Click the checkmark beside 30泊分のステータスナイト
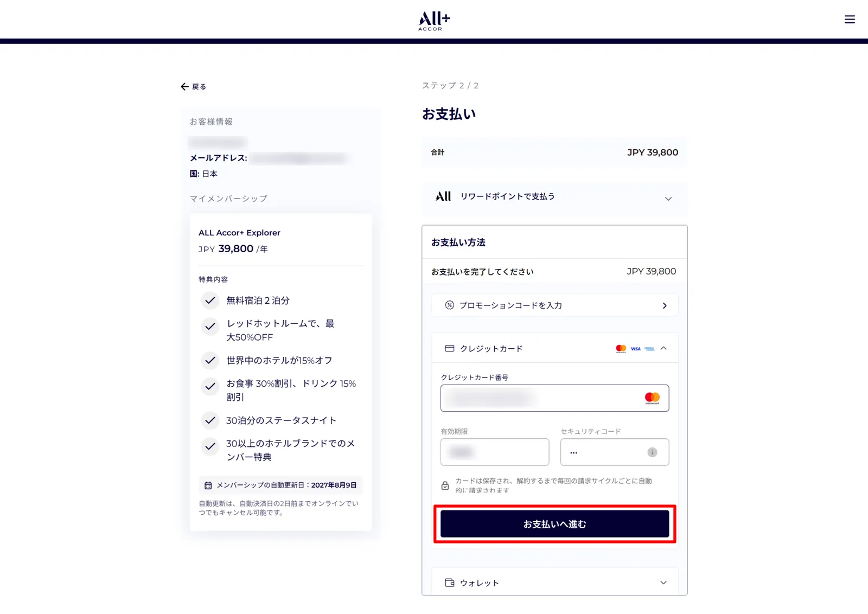Image resolution: width=868 pixels, height=614 pixels. pos(210,420)
